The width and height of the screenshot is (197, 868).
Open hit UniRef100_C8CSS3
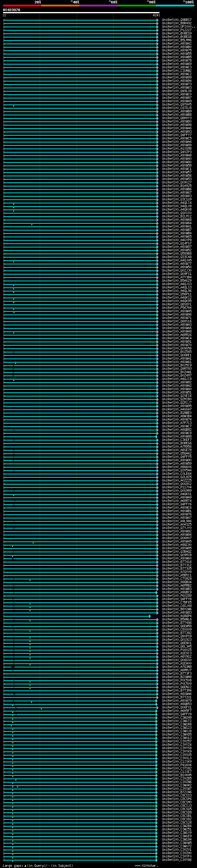point(176,796)
